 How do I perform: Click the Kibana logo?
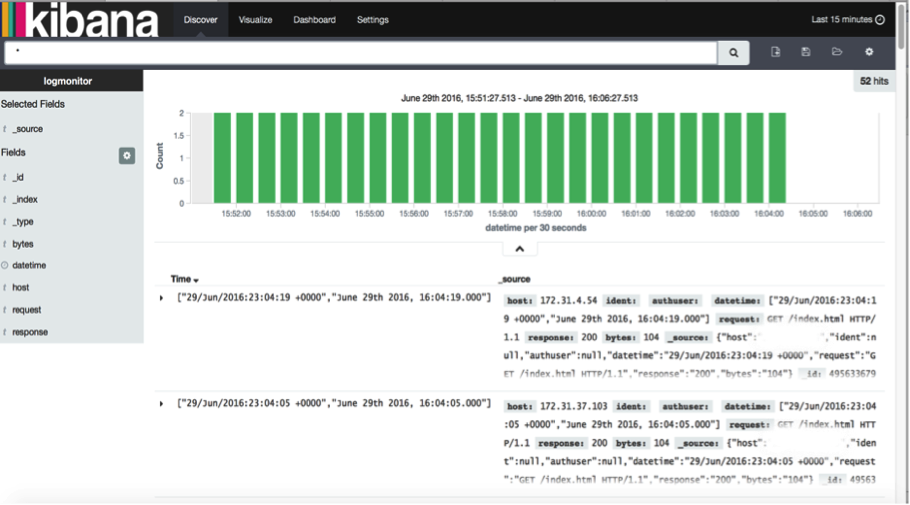coord(80,20)
